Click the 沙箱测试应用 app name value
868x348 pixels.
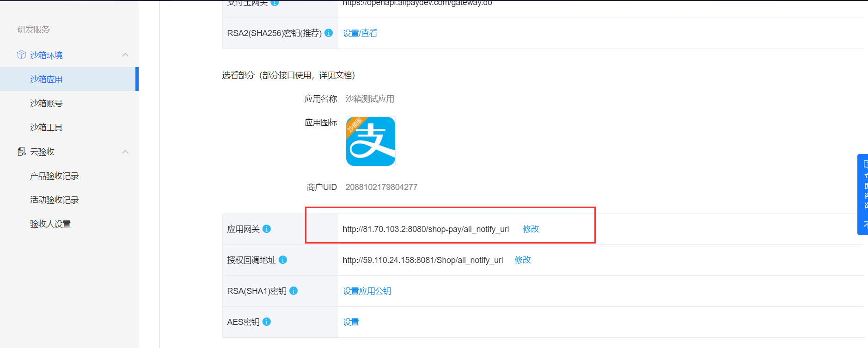370,99
